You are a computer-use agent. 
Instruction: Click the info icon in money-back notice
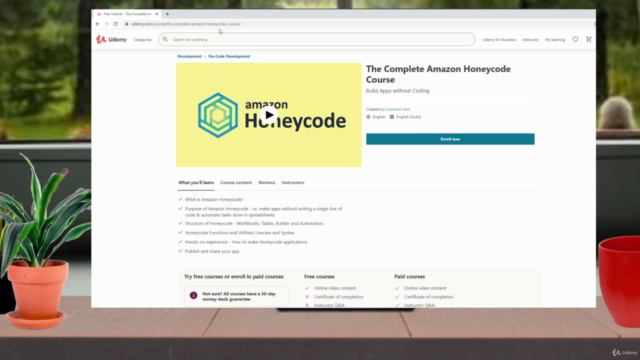(193, 295)
